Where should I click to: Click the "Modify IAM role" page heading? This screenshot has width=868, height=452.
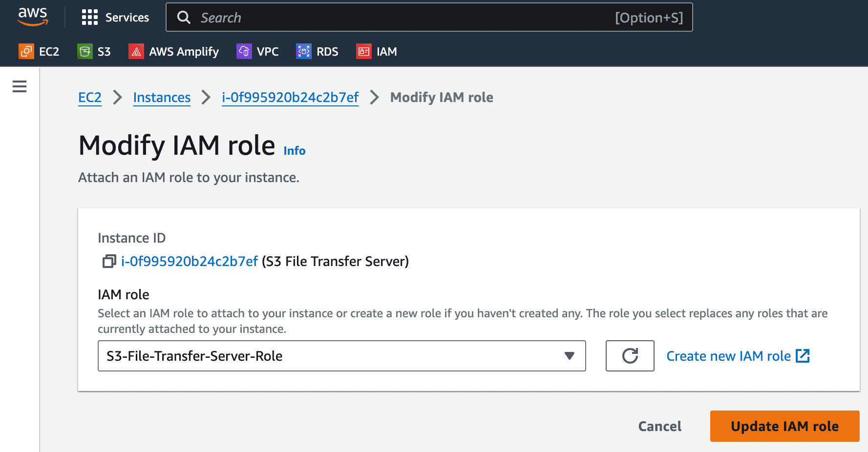click(x=177, y=145)
